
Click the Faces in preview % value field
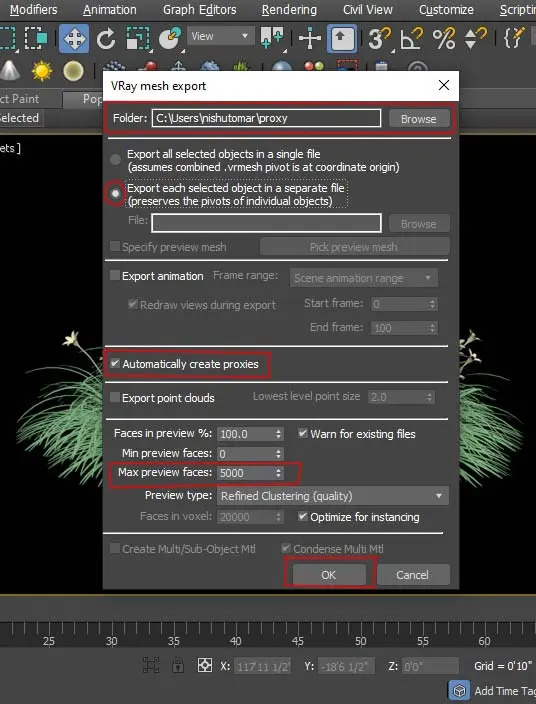tap(246, 434)
